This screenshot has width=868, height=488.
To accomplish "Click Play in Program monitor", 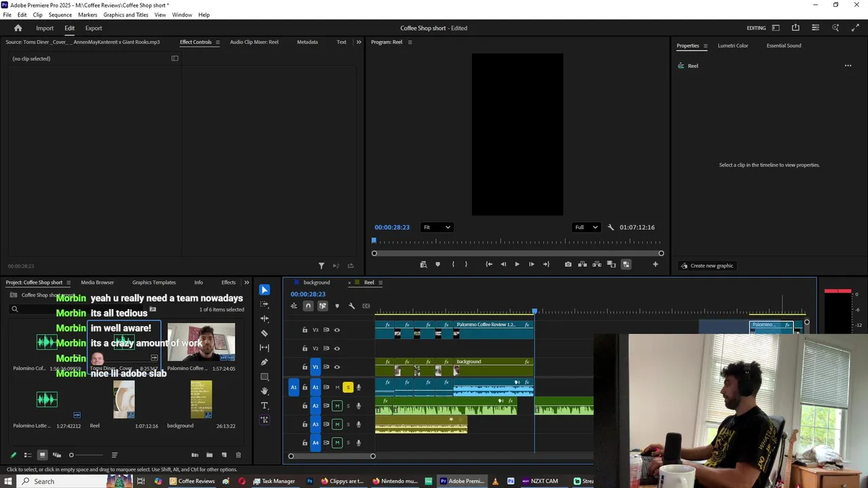I will coord(517,264).
